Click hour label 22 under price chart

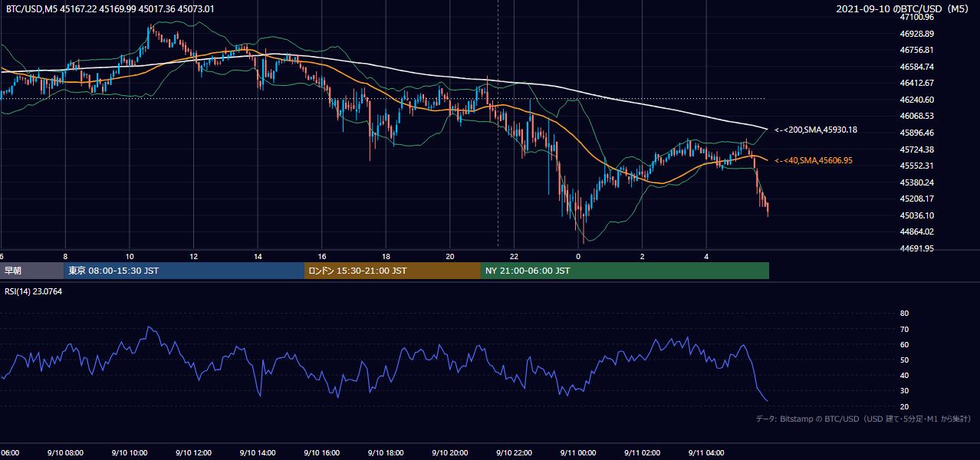(514, 256)
